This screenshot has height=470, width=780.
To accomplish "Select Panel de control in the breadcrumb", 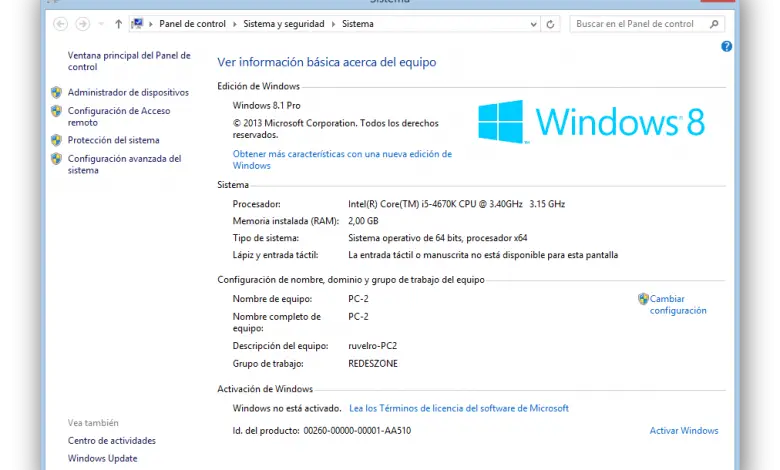I will click(192, 24).
